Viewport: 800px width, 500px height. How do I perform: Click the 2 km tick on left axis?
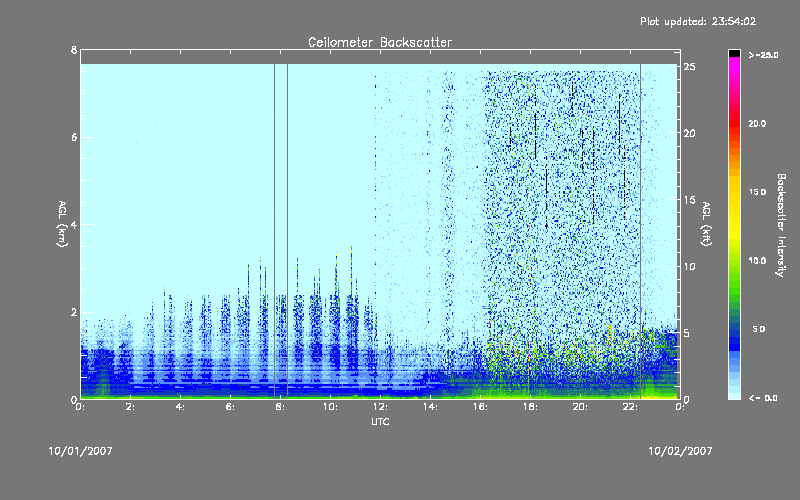74,312
